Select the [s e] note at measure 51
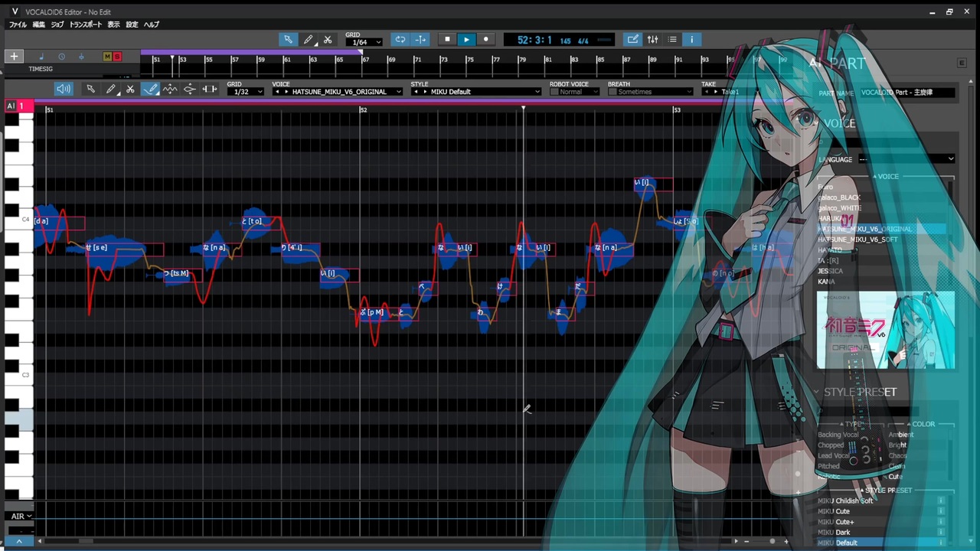This screenshot has height=551, width=980. tap(125, 248)
